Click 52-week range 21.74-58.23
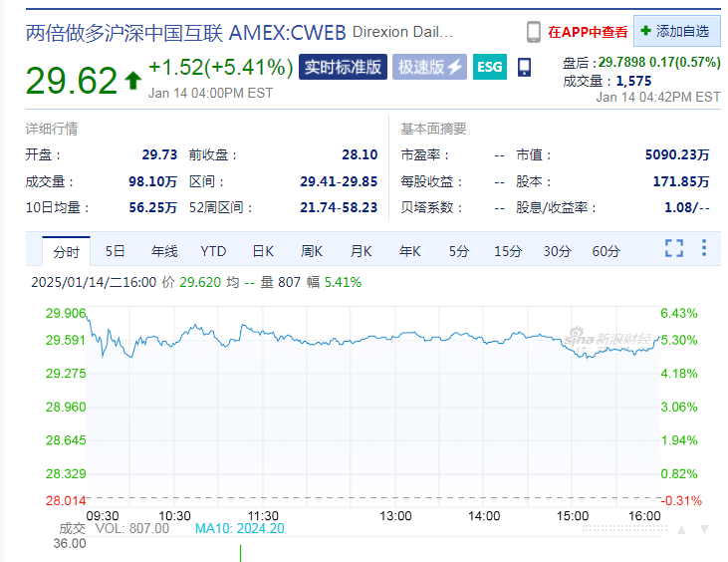 (x=339, y=207)
